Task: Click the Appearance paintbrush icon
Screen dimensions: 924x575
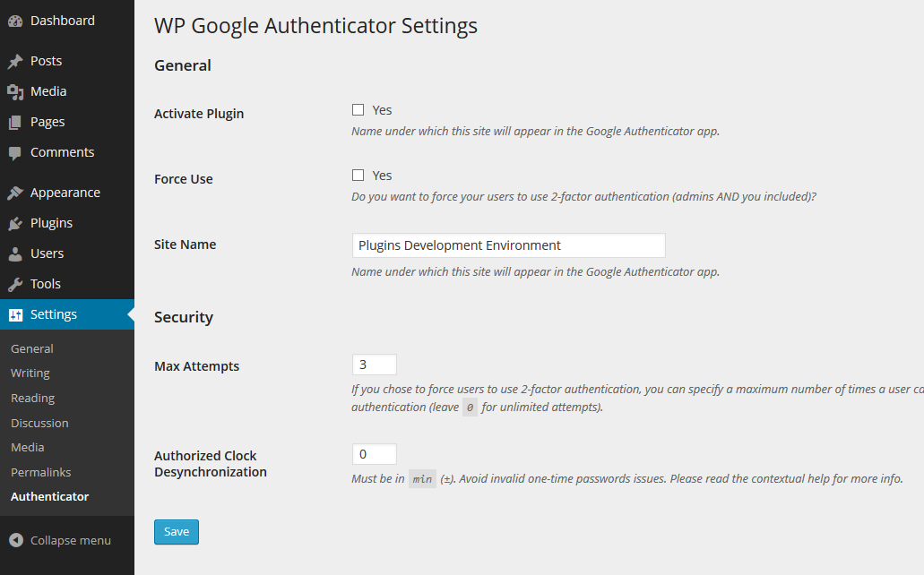Action: pyautogui.click(x=15, y=193)
